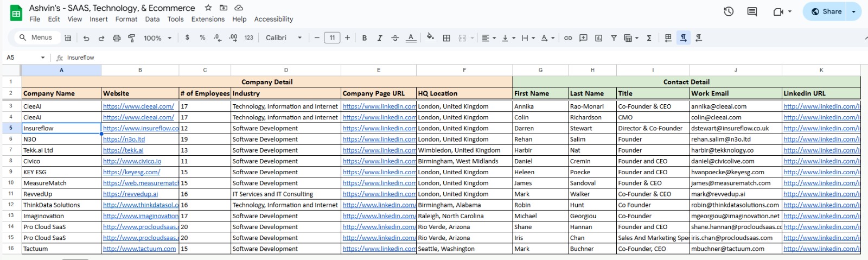This screenshot has width=868, height=260.
Task: Insert a link
Action: click(568, 38)
